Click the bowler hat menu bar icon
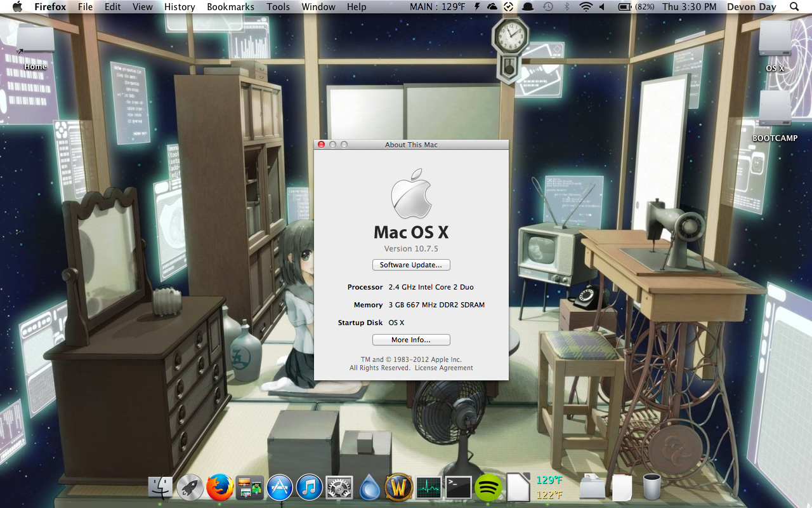 click(528, 7)
